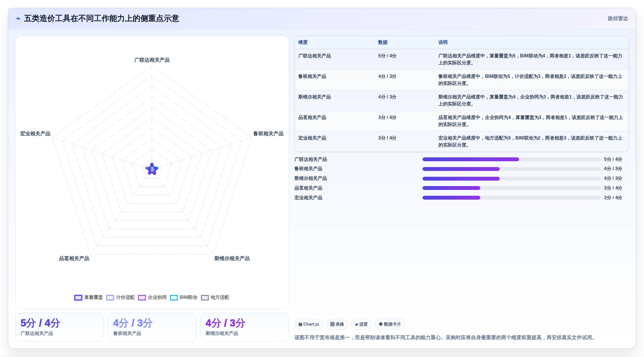
Task: Click the 广联达 row description about 算量覆盖为5
Action: [x=530, y=59]
